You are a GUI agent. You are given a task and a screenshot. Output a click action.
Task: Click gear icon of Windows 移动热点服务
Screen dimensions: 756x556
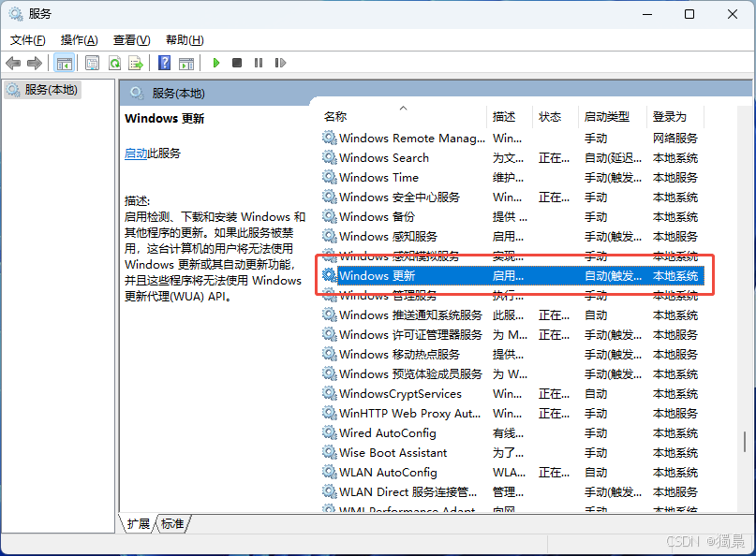tap(330, 354)
